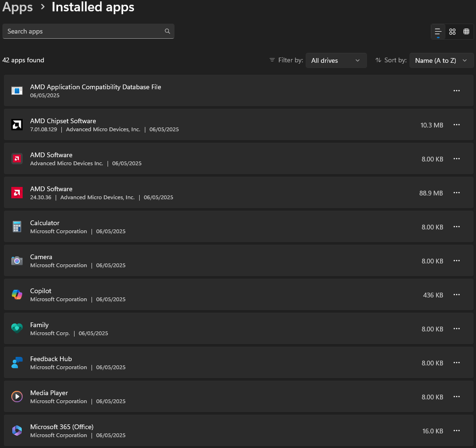Open more options for AMD Application Compatibility Database File
This screenshot has width=476, height=448.
(457, 91)
